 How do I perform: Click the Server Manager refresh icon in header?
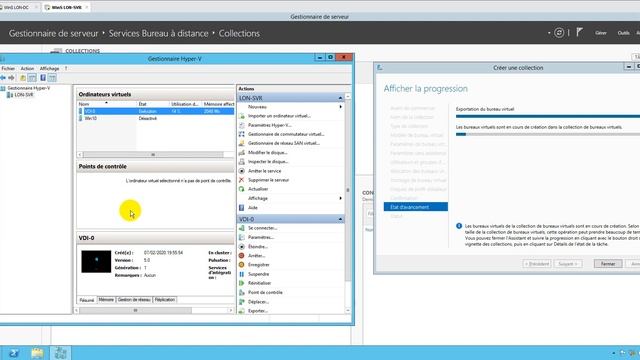coord(559,33)
